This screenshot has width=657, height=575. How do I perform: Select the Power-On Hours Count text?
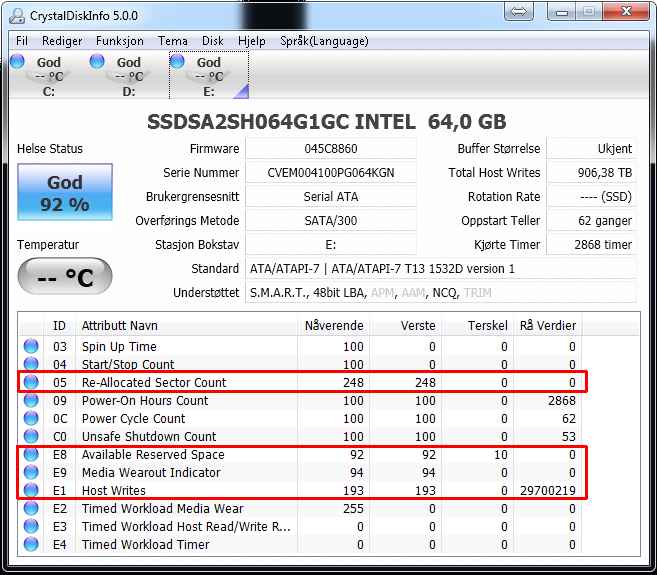(x=145, y=401)
